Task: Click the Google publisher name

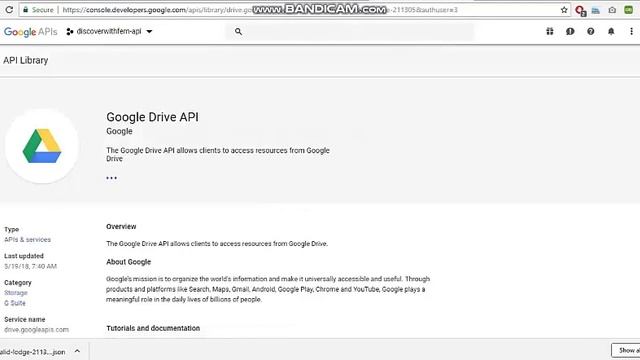Action: 119,131
